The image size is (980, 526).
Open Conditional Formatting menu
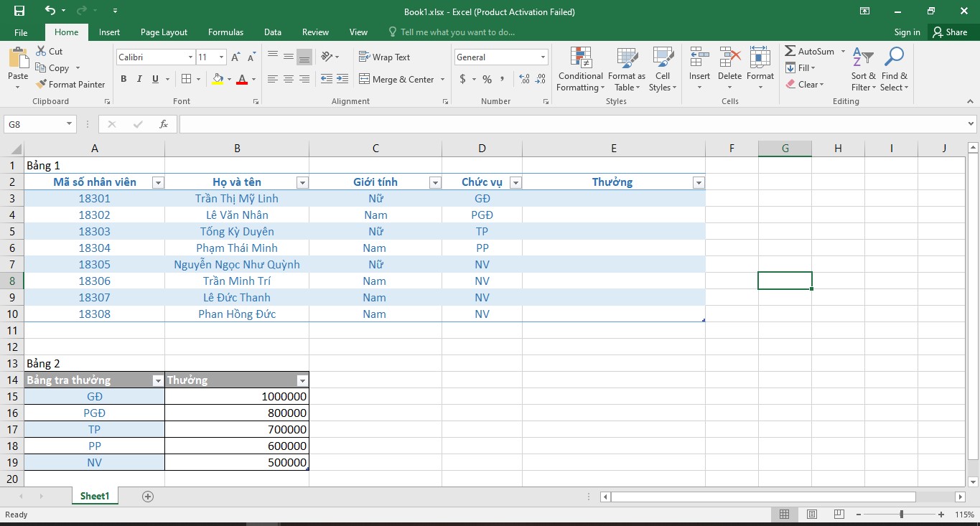point(580,70)
